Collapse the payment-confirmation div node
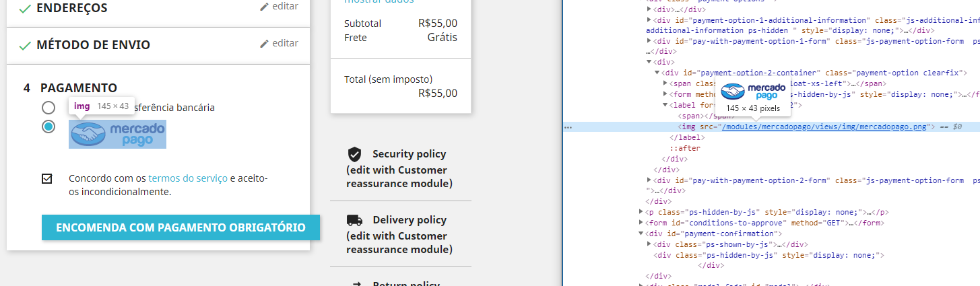 [641, 234]
